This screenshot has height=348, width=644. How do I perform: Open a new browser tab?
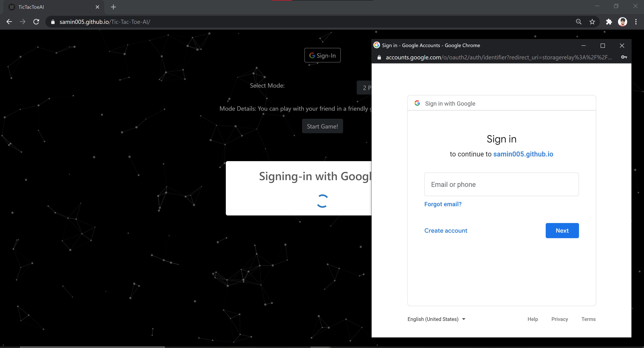(113, 7)
